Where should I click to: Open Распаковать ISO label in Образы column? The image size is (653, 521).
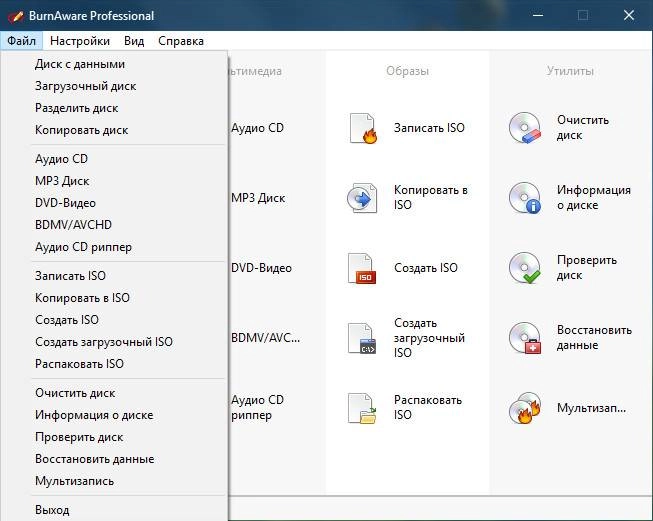[428, 407]
